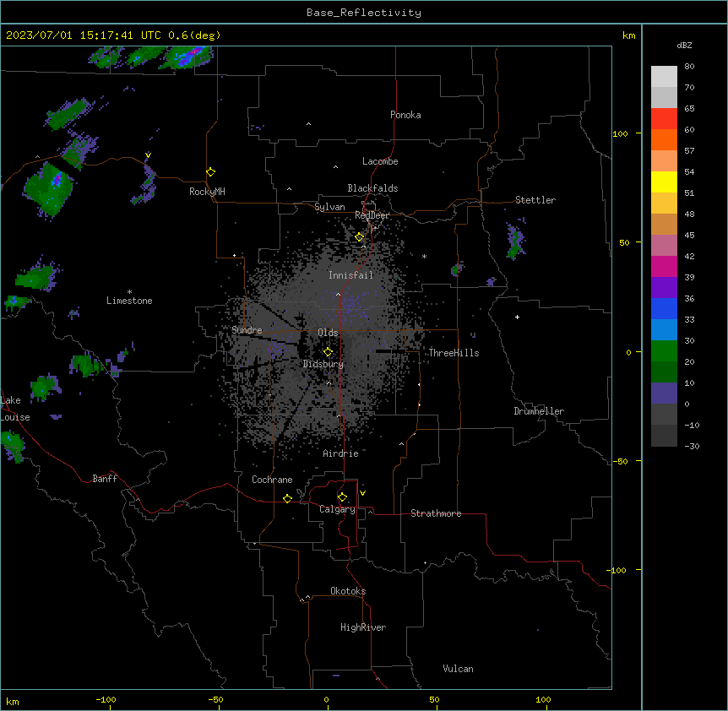Screen dimensions: 728x711
Task: Click the Olds city label
Action: click(328, 333)
